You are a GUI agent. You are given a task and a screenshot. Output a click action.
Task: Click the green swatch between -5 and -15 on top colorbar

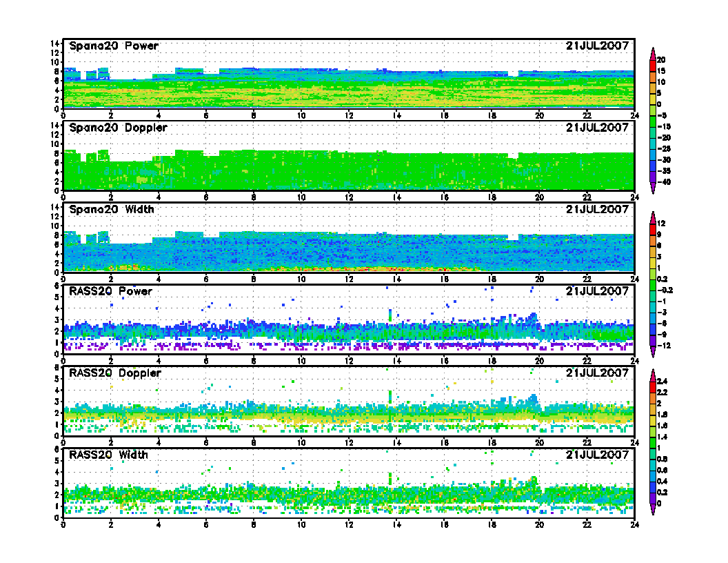tap(653, 121)
